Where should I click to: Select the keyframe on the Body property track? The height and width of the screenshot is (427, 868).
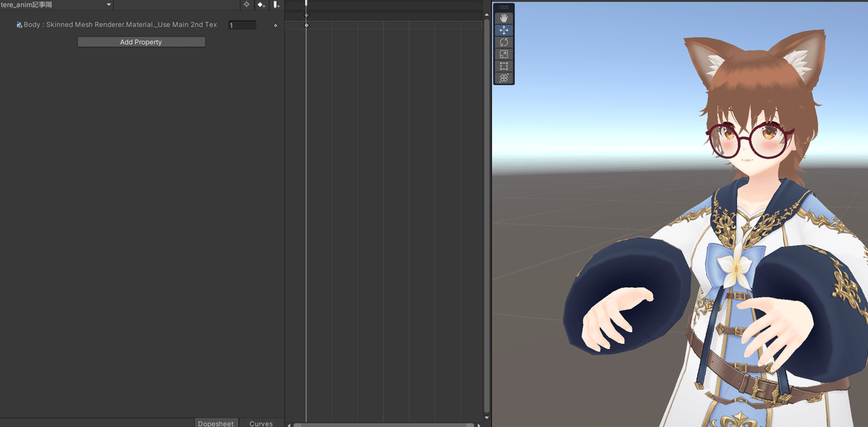coord(306,25)
